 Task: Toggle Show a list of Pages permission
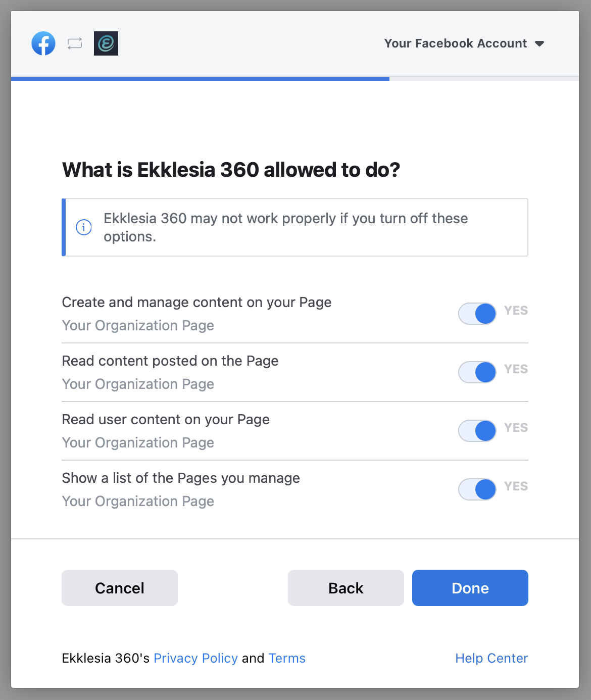(x=477, y=489)
